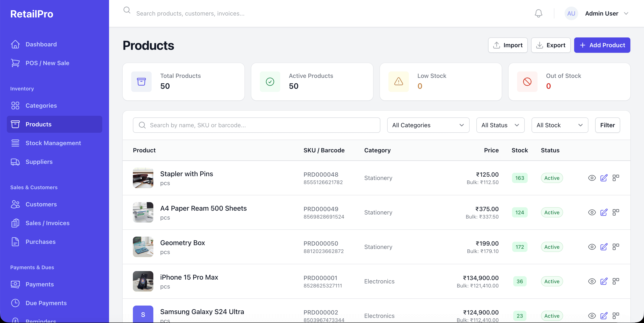The image size is (644, 323).
Task: Click the green 163 stock badge
Action: tap(519, 178)
